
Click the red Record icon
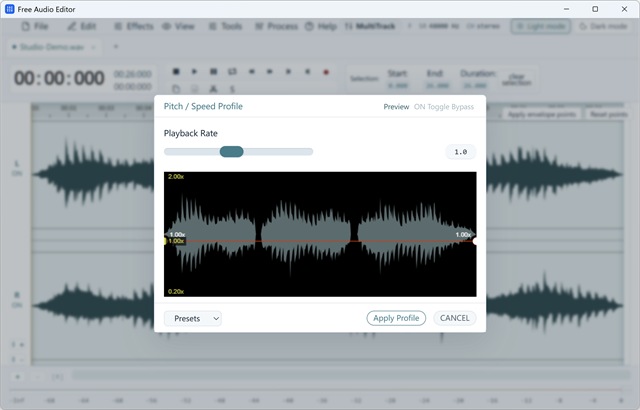pos(326,72)
